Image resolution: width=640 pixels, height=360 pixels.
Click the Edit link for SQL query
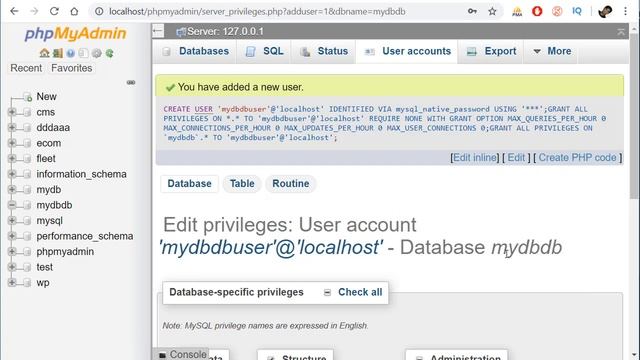pos(516,158)
